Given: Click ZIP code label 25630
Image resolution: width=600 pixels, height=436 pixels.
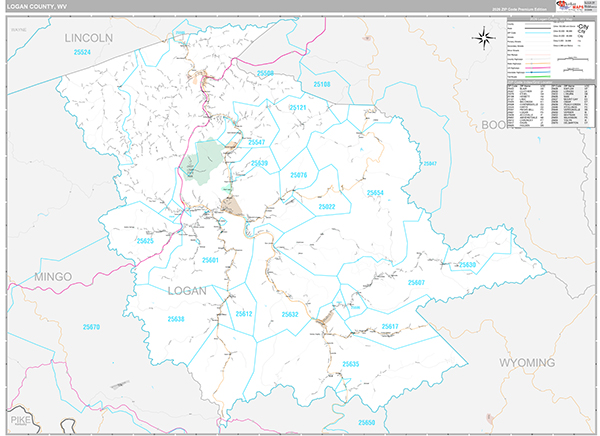Looking at the screenshot, I should 467,265.
